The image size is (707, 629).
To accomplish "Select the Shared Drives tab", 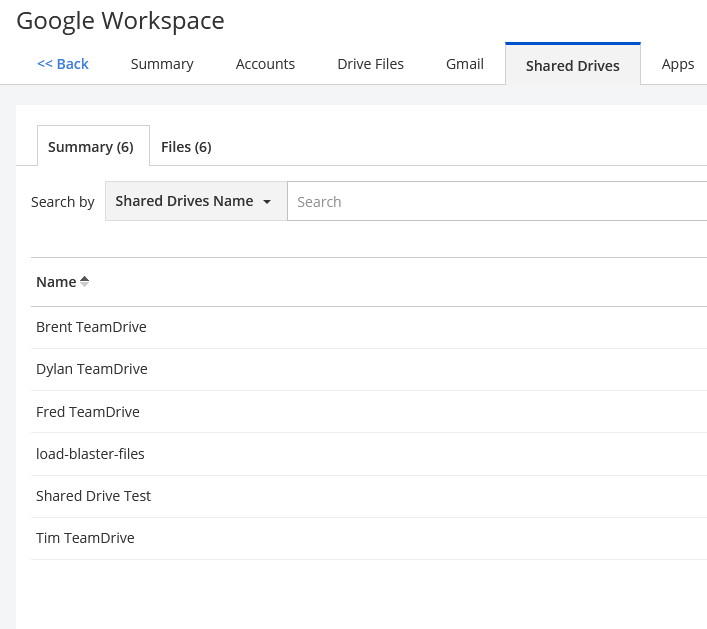I will pyautogui.click(x=573, y=64).
